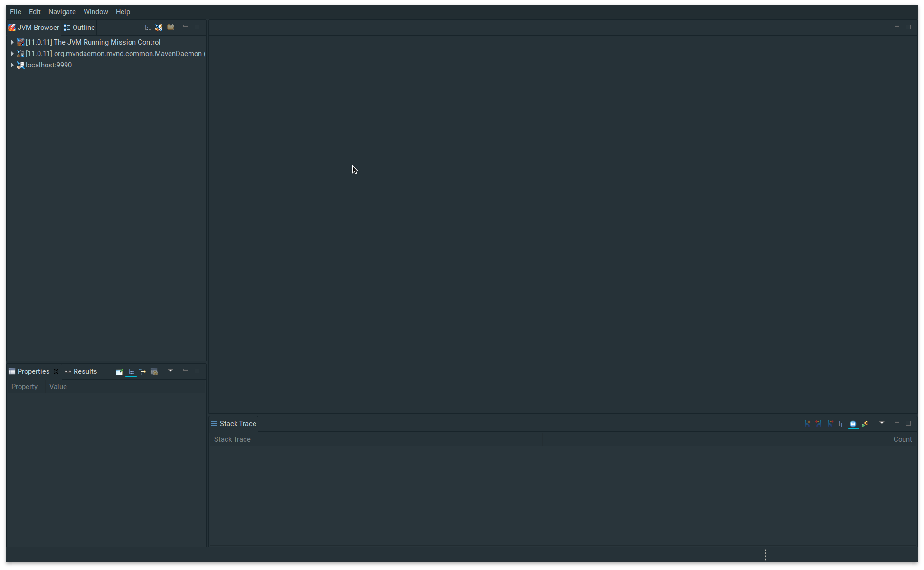The width and height of the screenshot is (924, 570).
Task: Open the Navigate menu
Action: click(x=62, y=12)
